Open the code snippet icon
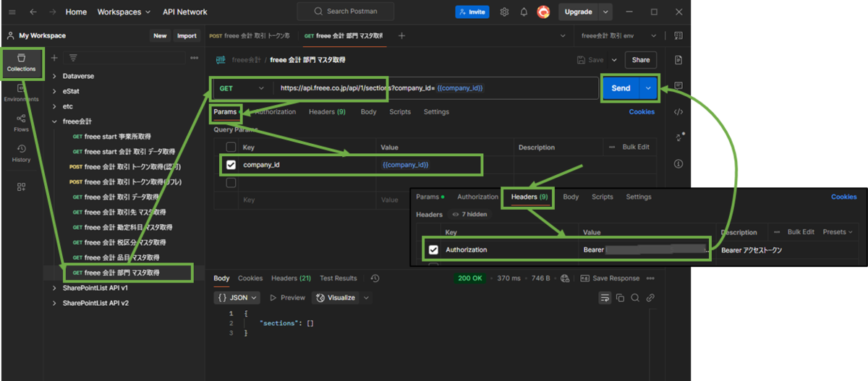This screenshot has width=868, height=381. point(678,111)
